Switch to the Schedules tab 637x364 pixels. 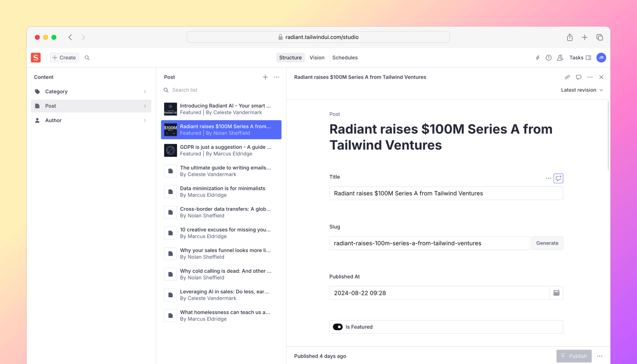pyautogui.click(x=345, y=58)
